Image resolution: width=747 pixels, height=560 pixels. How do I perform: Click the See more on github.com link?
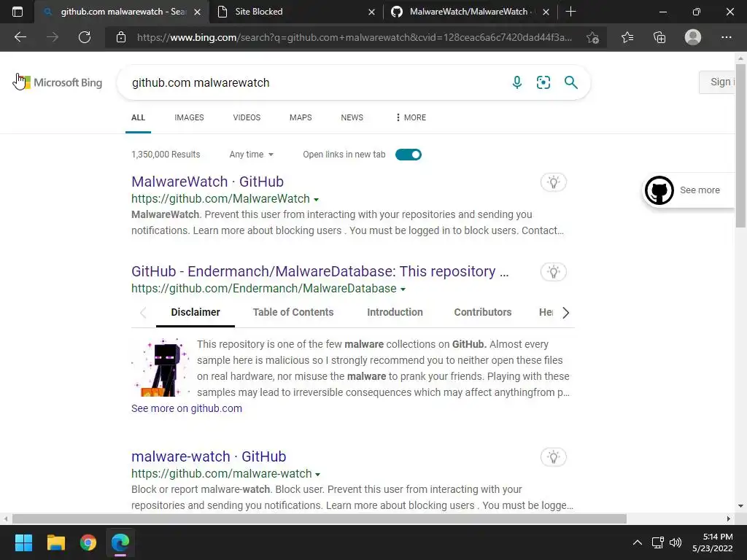pos(187,408)
